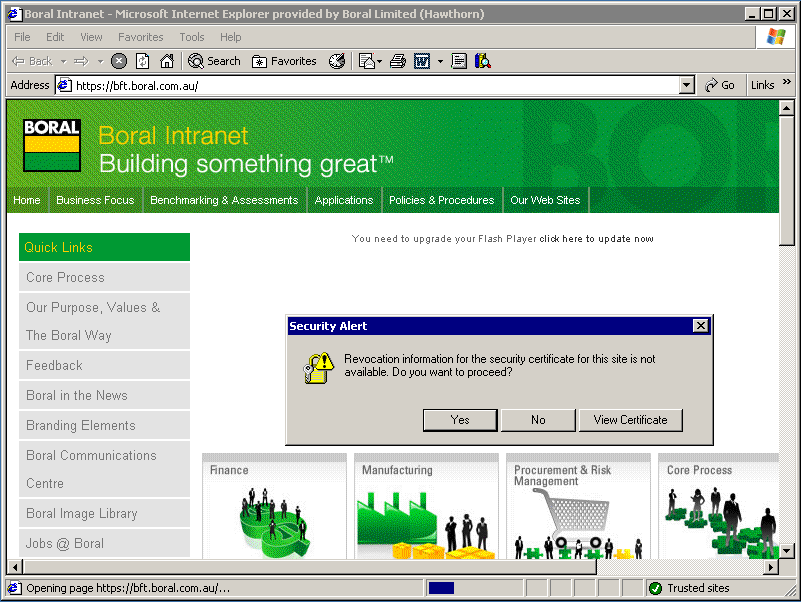Screen dimensions: 801x602
Task: Open the View menu
Action: click(x=91, y=37)
